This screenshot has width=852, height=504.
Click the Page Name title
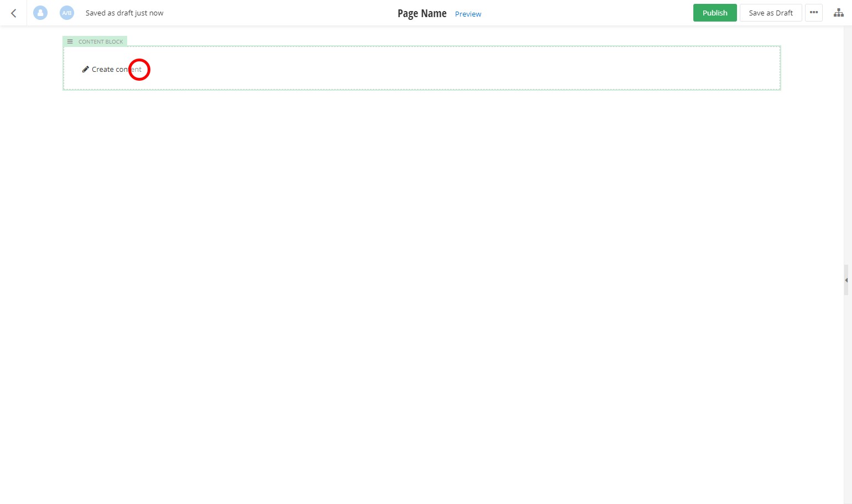(x=422, y=13)
